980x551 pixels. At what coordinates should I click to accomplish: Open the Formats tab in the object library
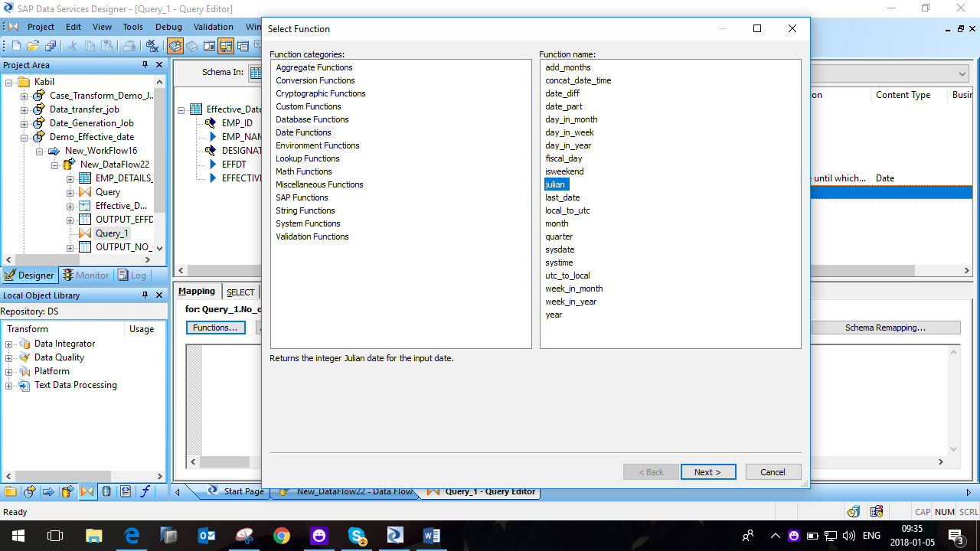coord(125,491)
